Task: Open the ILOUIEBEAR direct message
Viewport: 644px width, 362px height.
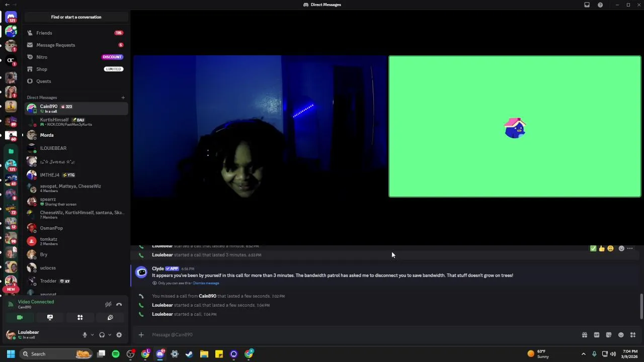Action: pos(76,148)
